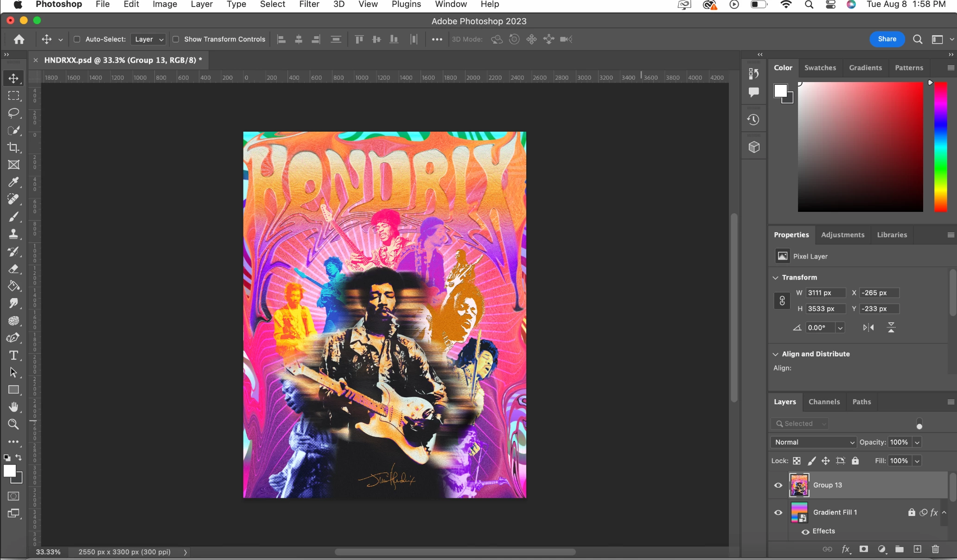
Task: Enable the Auto-Select checkbox
Action: (77, 39)
